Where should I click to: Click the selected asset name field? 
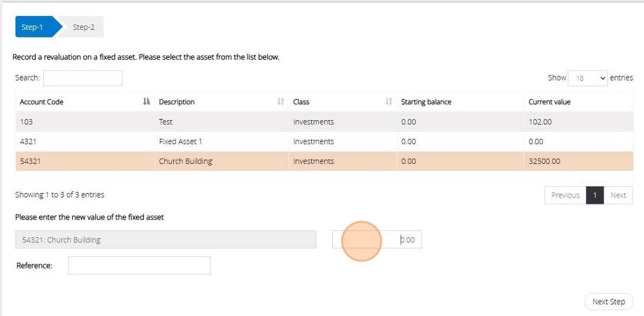[166, 240]
